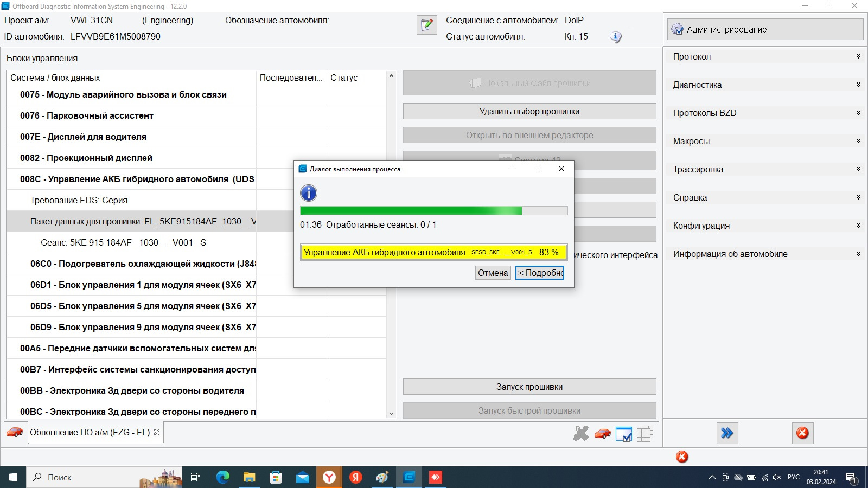Open the red Яндекс icon in taskbar
Screen dimensions: 868x488
(355, 477)
